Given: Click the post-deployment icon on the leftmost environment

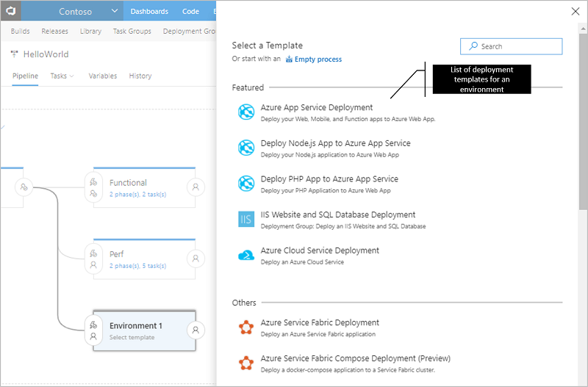Looking at the screenshot, I should pos(24,187).
